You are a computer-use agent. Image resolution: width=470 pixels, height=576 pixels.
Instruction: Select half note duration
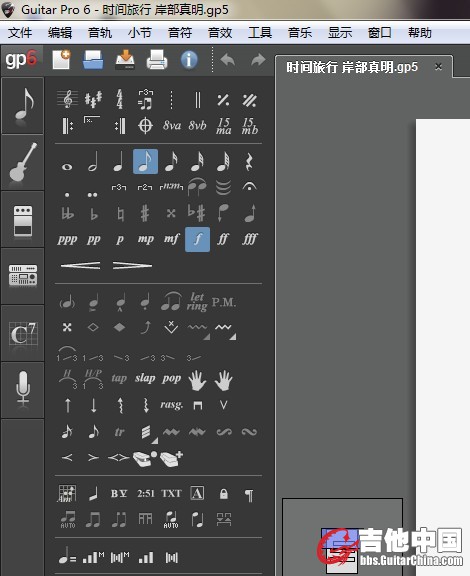(93, 162)
